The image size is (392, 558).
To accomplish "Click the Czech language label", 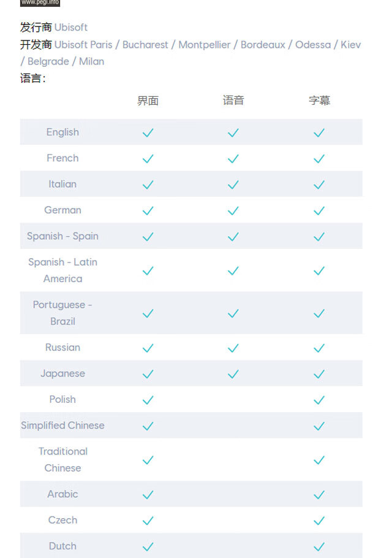I will 62,520.
